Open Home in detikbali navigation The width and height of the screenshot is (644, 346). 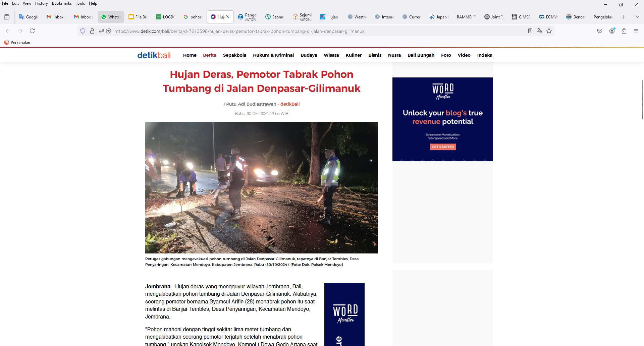pos(190,55)
